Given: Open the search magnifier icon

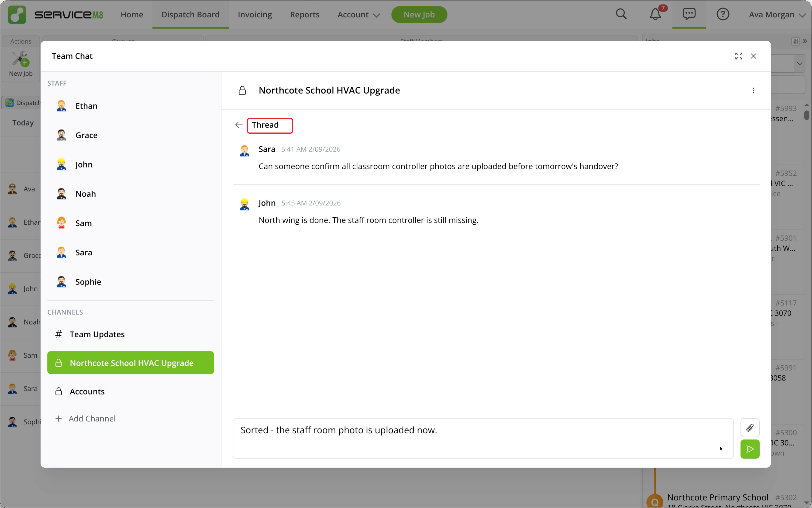Looking at the screenshot, I should (x=621, y=14).
